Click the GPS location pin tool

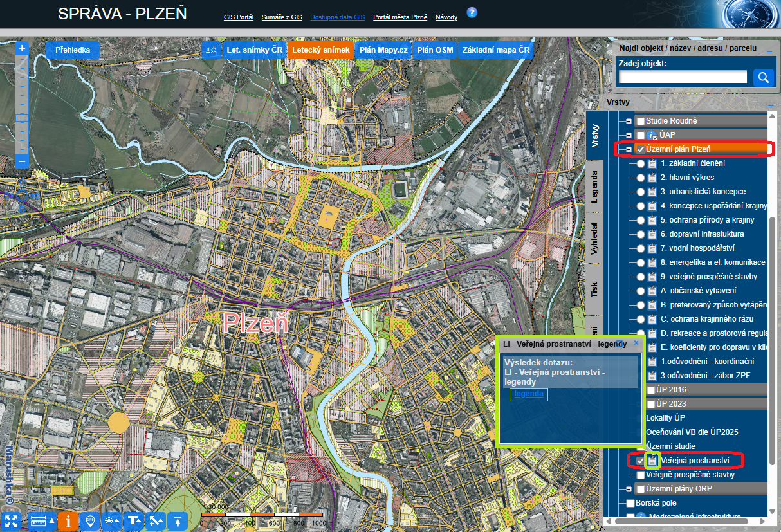point(91,520)
